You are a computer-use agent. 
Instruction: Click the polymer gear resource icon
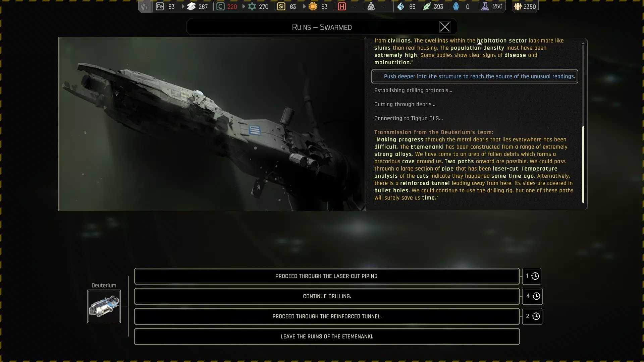click(252, 6)
